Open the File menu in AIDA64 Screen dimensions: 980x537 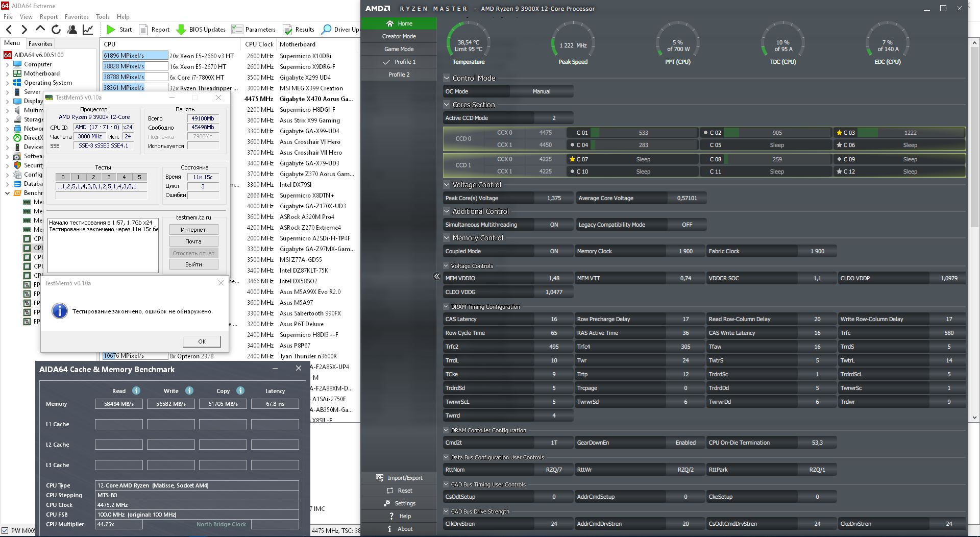pos(9,16)
